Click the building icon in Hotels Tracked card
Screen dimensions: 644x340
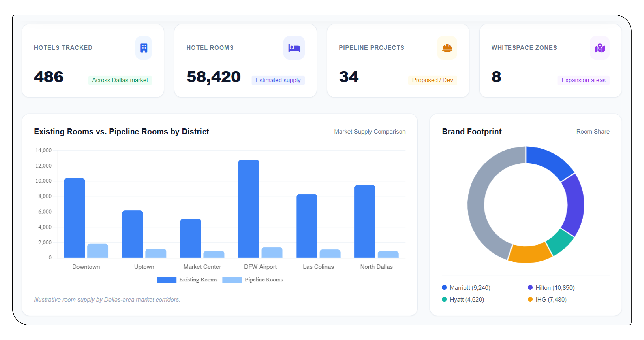(144, 48)
